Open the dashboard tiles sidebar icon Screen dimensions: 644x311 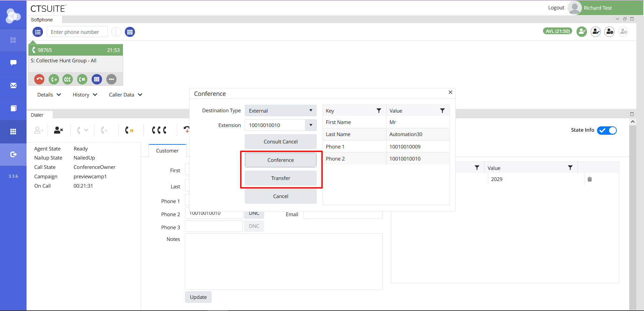pos(13,40)
